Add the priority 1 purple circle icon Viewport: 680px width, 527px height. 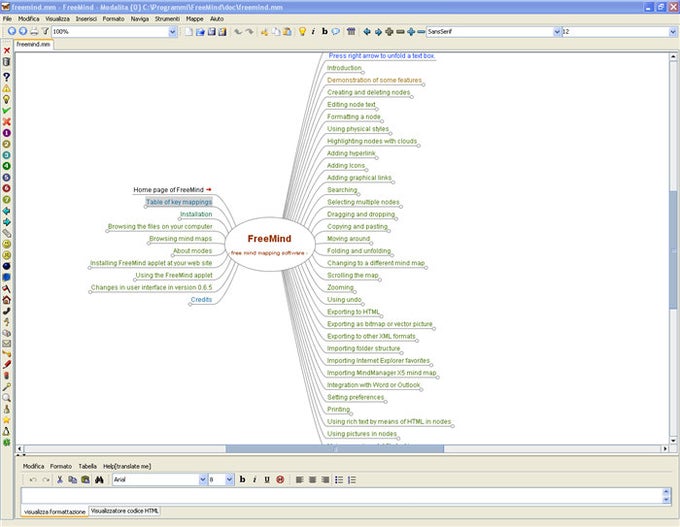click(x=7, y=133)
